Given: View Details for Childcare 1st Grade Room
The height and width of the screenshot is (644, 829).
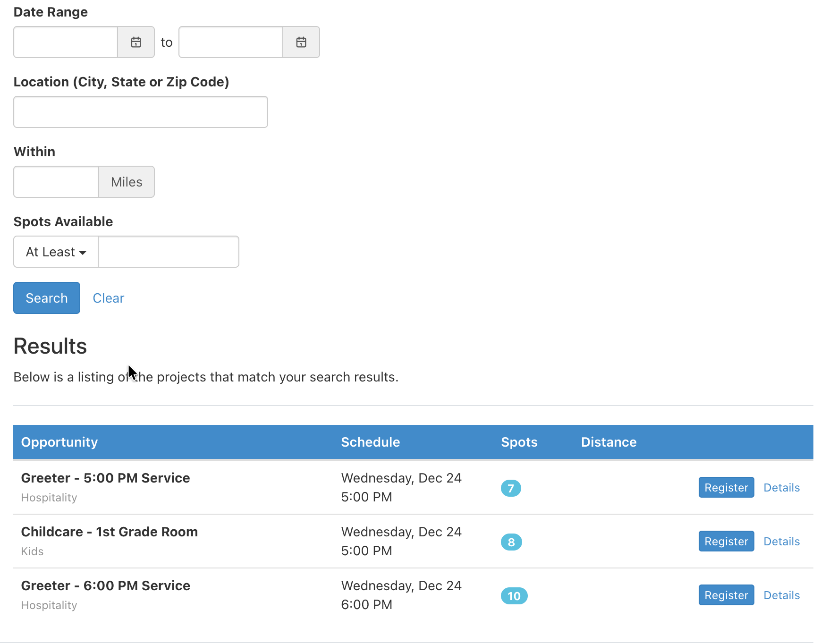Looking at the screenshot, I should pyautogui.click(x=781, y=542).
